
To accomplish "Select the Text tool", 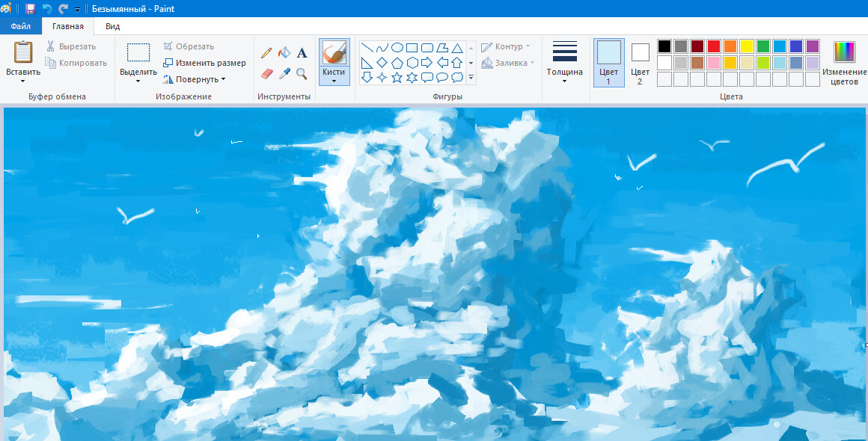I will coord(302,52).
